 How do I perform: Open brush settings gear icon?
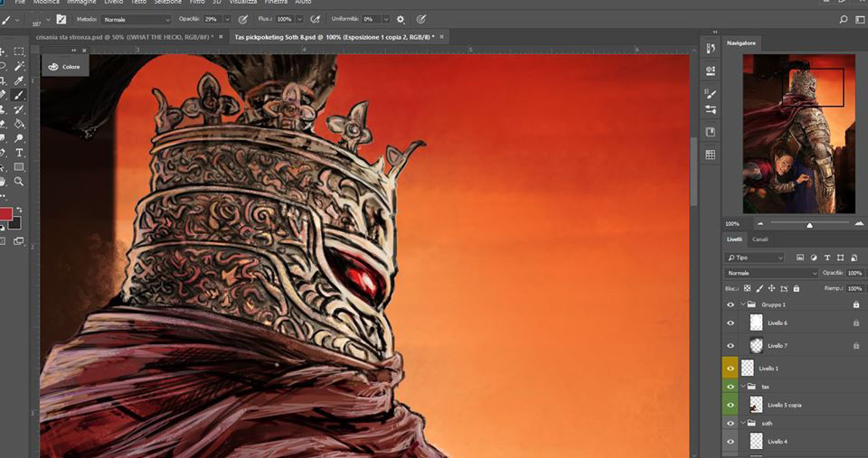click(x=401, y=19)
